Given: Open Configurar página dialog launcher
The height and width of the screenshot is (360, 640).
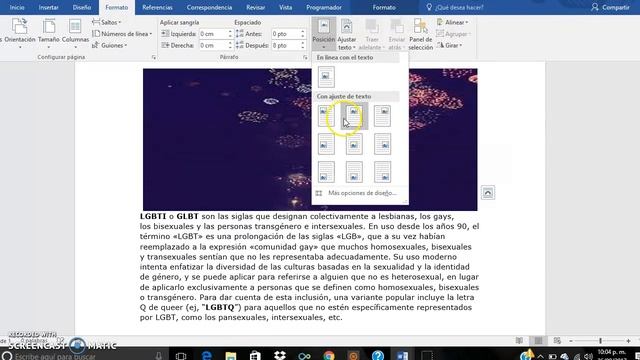Looking at the screenshot, I should coord(154,58).
